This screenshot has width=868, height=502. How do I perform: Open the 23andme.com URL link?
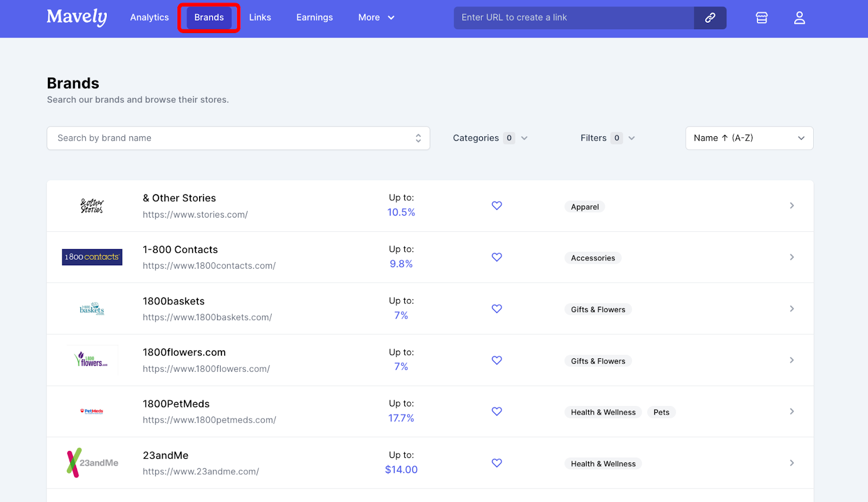coord(201,472)
